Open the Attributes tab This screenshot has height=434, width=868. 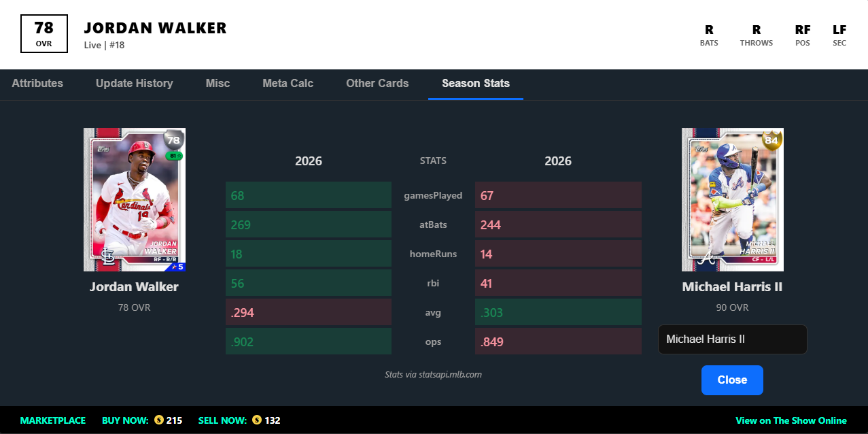[x=37, y=84]
